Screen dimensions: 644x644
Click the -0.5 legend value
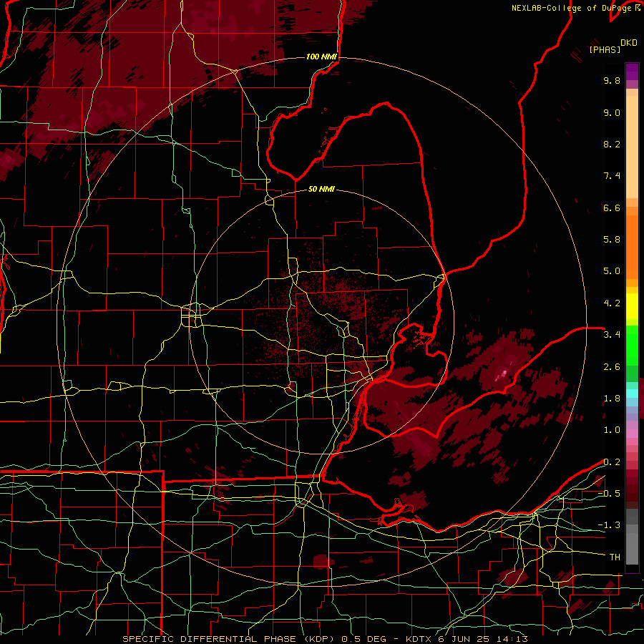(x=609, y=493)
